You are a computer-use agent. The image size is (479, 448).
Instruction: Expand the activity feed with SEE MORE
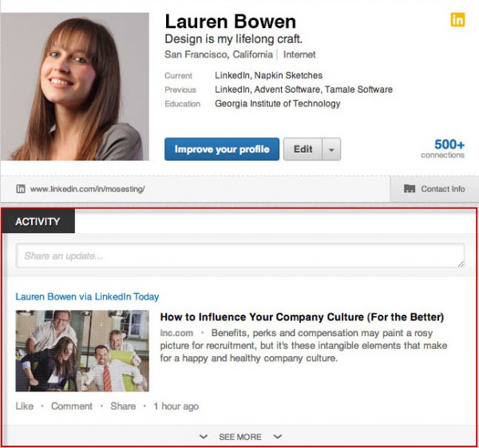(240, 437)
